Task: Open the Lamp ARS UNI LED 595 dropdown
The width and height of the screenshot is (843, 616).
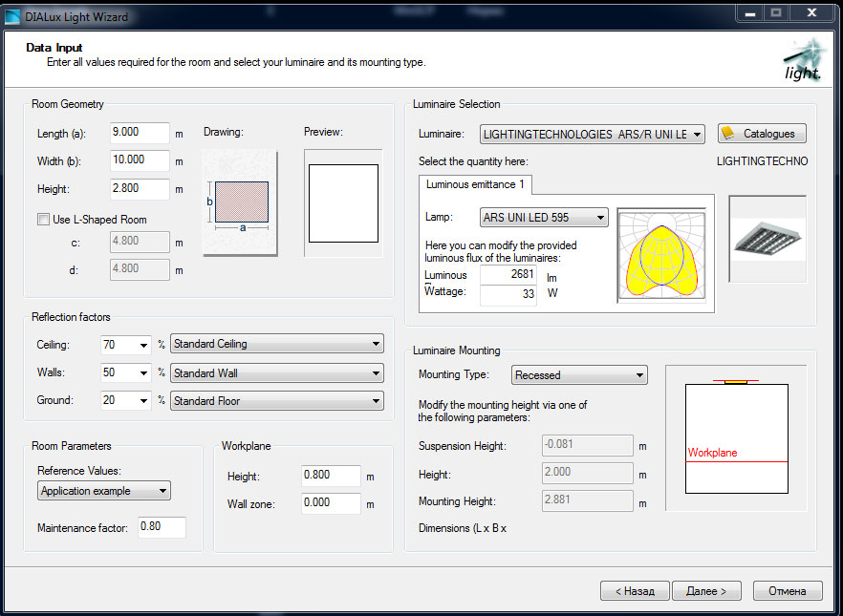Action: (x=544, y=218)
